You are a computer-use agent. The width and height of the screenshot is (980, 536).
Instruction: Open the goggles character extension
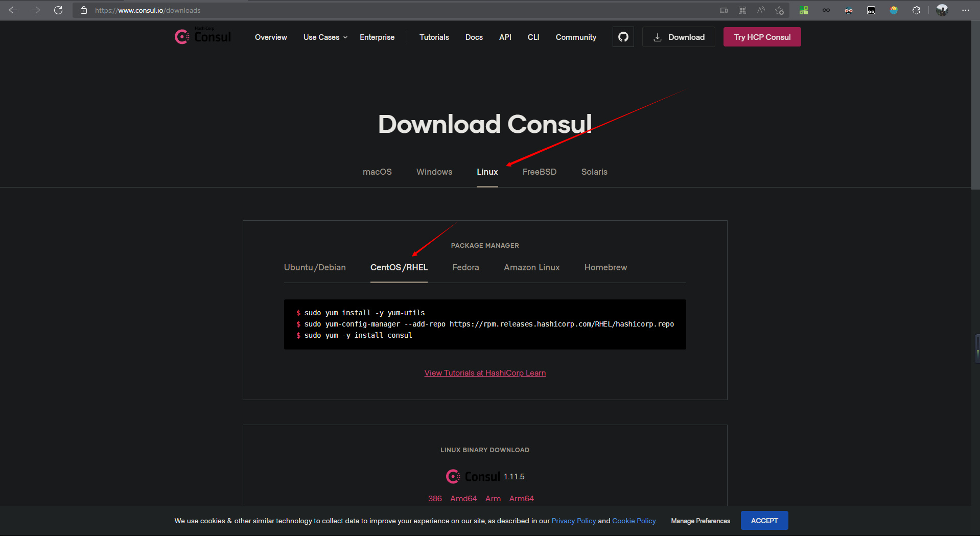click(849, 10)
